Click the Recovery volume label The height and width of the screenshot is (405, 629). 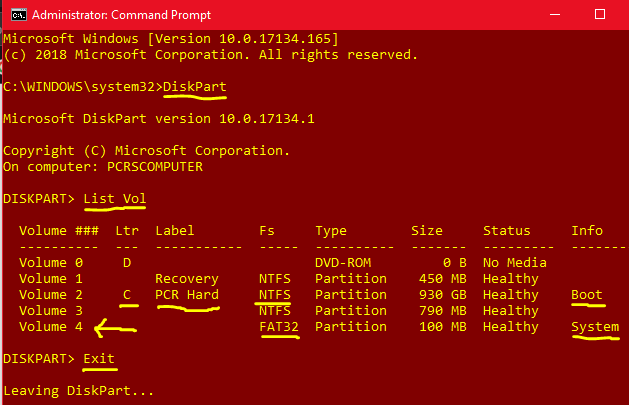(x=187, y=279)
